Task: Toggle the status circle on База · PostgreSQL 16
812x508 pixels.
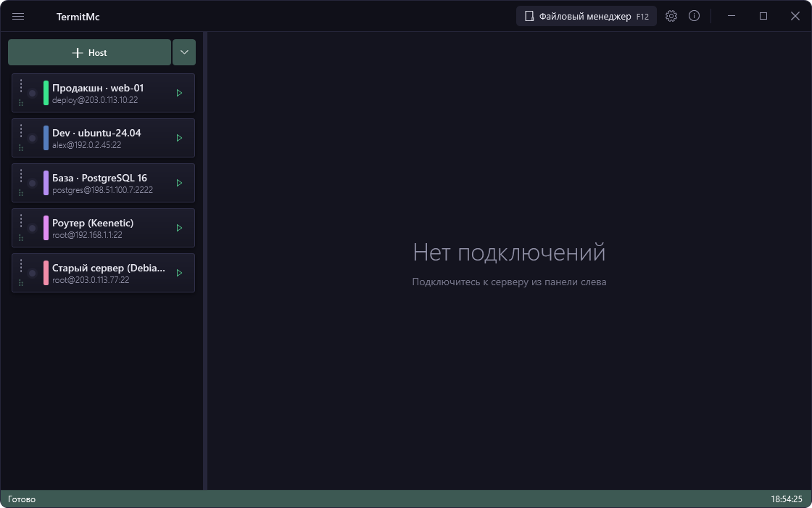Action: point(32,183)
